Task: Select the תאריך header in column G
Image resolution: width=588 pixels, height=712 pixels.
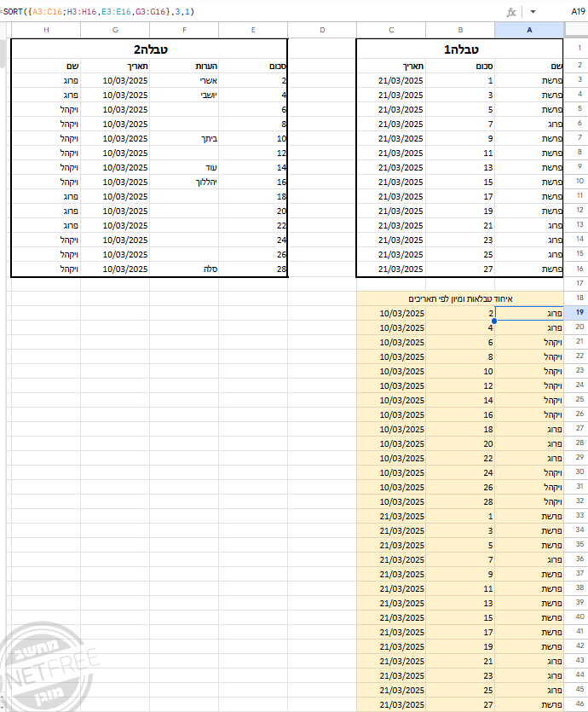Action: click(115, 67)
